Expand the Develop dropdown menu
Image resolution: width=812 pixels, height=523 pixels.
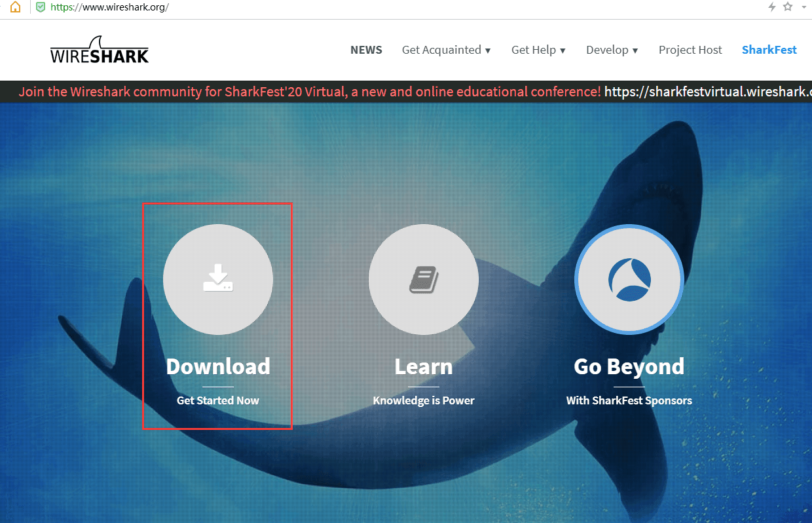(x=612, y=50)
